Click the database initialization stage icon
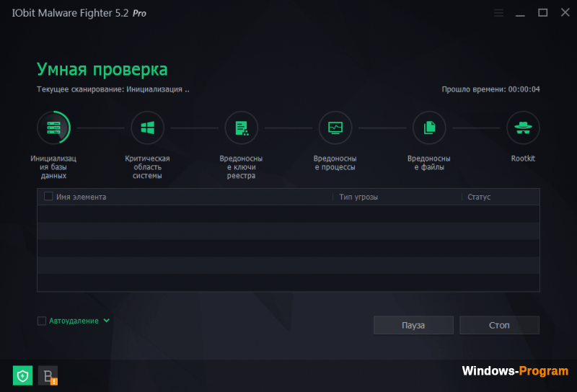577x392 pixels. pos(53,128)
